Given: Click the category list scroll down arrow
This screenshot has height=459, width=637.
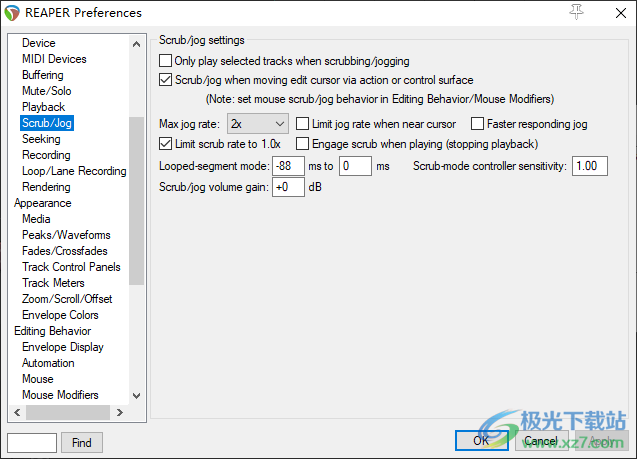Looking at the screenshot, I should (x=137, y=395).
